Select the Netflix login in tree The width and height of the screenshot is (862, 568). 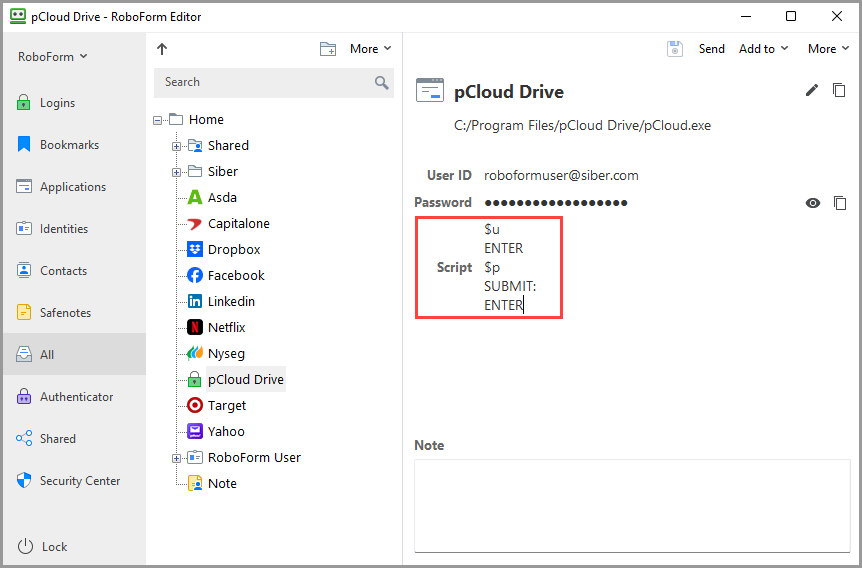pyautogui.click(x=226, y=328)
